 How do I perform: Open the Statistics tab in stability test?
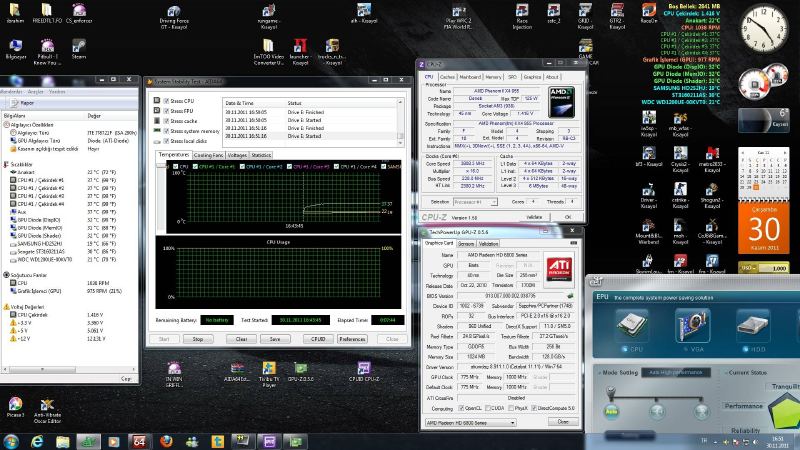click(x=261, y=155)
